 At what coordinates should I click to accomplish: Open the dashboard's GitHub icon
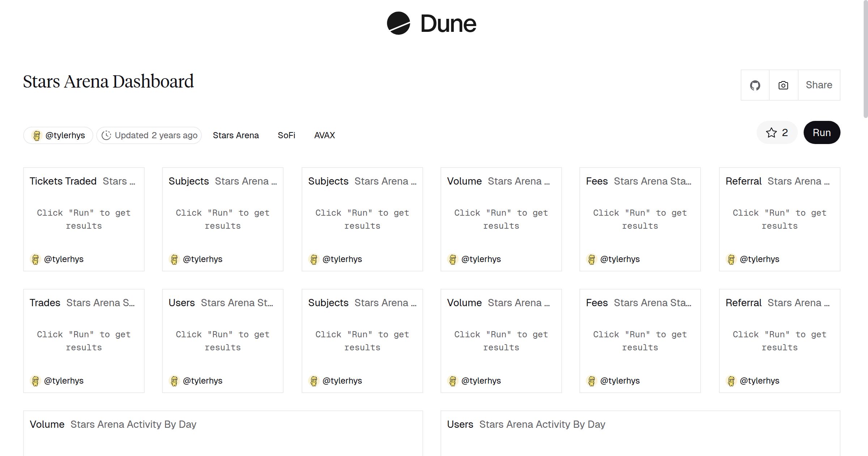[x=756, y=85]
